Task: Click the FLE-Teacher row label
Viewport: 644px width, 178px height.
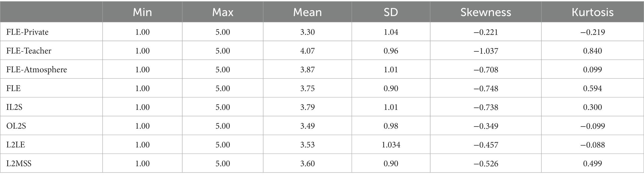Action: [29, 51]
